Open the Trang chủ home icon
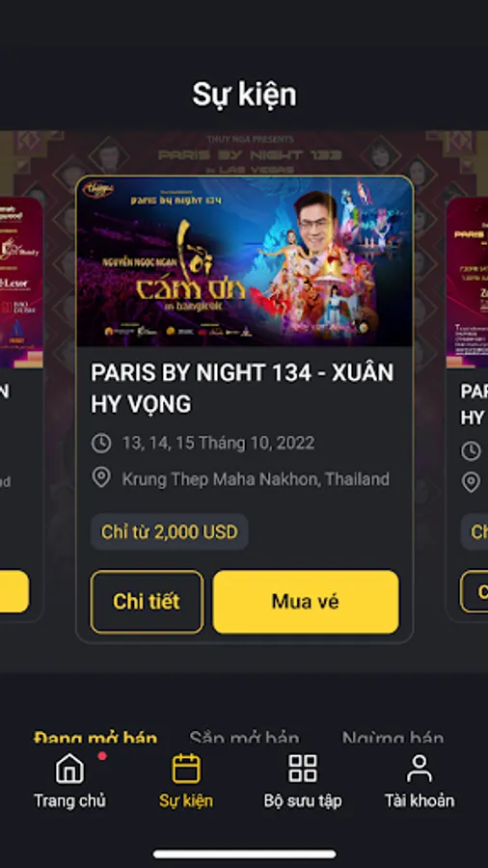488x868 pixels. pos(69,770)
